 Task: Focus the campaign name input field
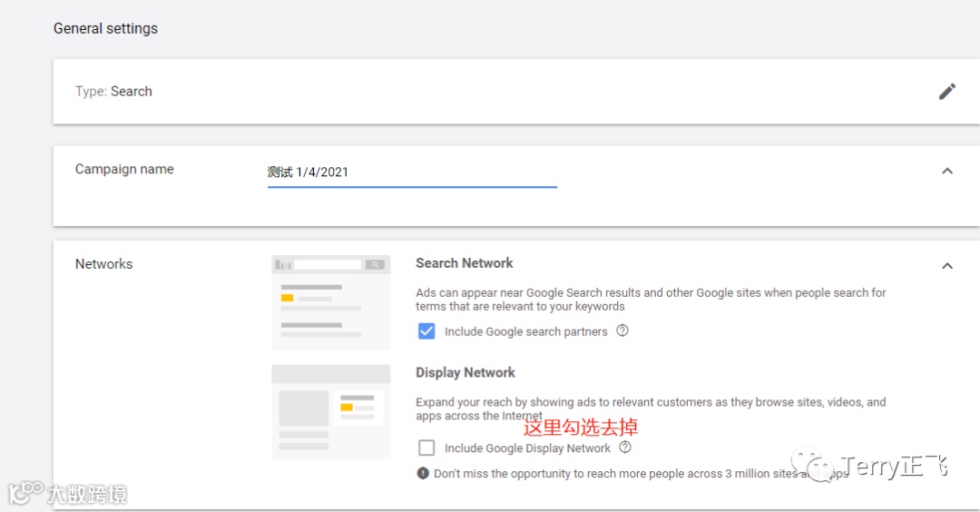(412, 172)
